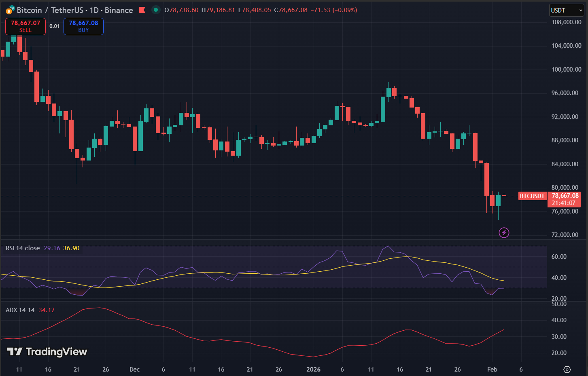Viewport: 588px width, 376px height.
Task: Click the lightning bolt icon on the chart
Action: click(504, 232)
